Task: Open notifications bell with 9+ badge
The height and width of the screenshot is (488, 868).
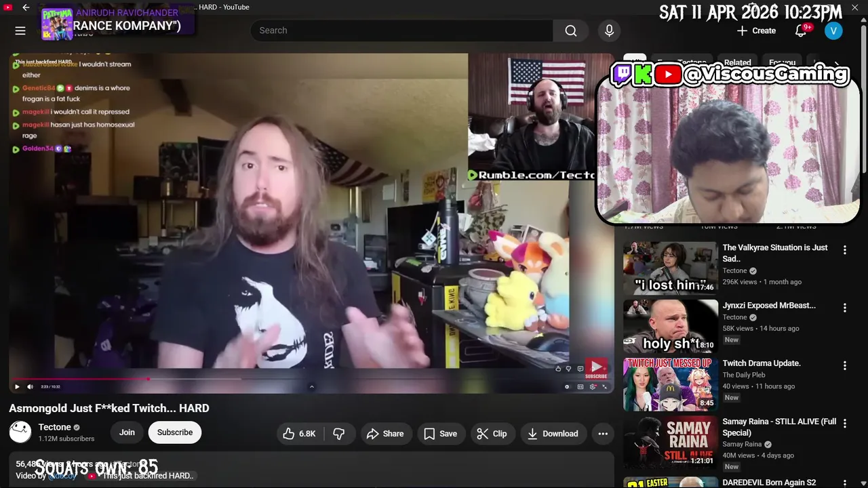Action: pos(801,30)
